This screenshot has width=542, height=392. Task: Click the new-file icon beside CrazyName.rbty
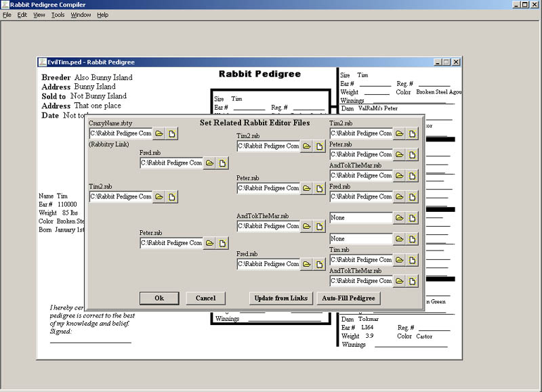pos(172,134)
